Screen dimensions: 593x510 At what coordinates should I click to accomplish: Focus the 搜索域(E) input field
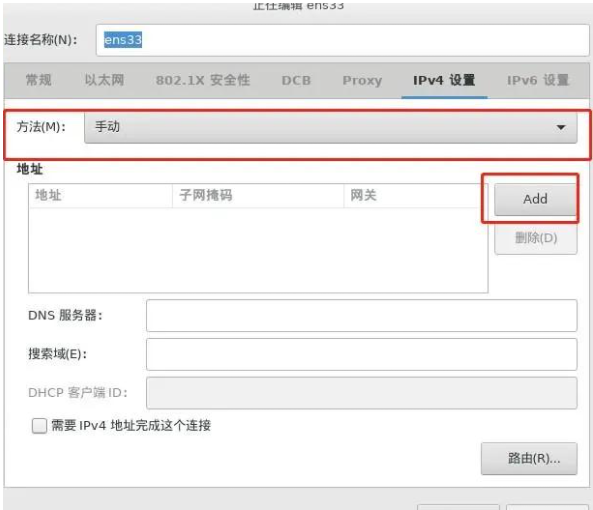pos(362,354)
